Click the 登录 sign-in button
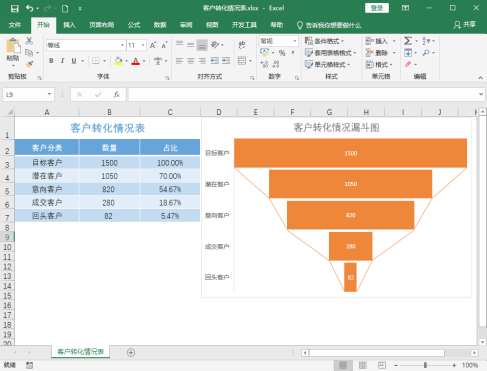 click(x=377, y=8)
